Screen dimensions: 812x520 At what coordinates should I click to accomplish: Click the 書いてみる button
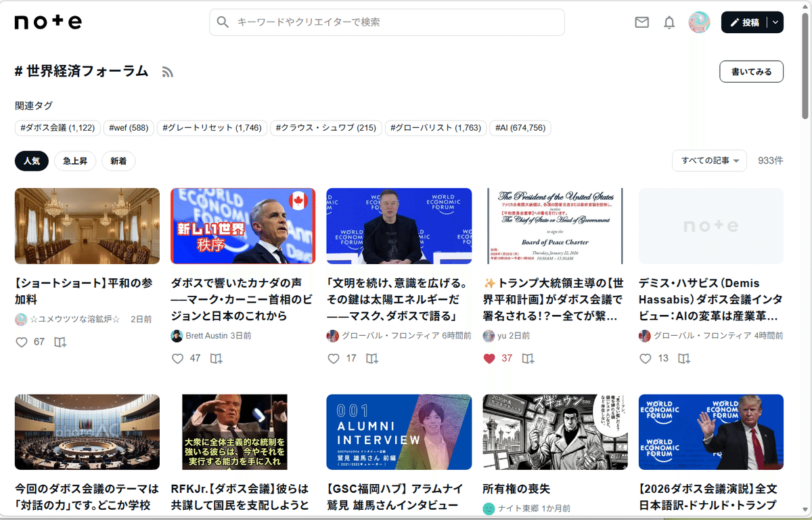point(751,71)
